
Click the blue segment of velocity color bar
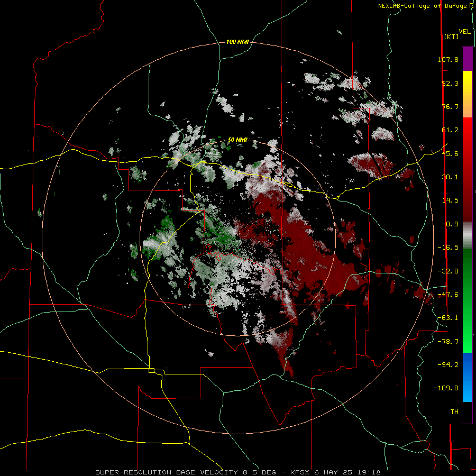click(x=467, y=377)
